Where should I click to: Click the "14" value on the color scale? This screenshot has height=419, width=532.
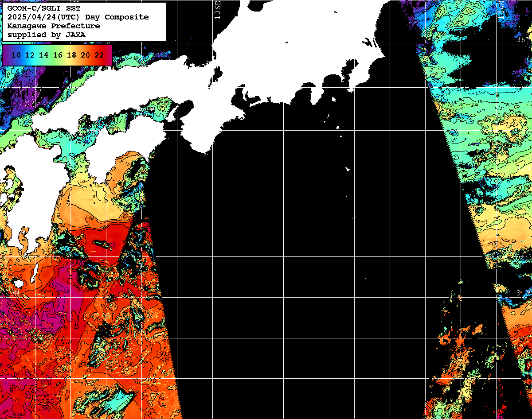click(x=44, y=55)
